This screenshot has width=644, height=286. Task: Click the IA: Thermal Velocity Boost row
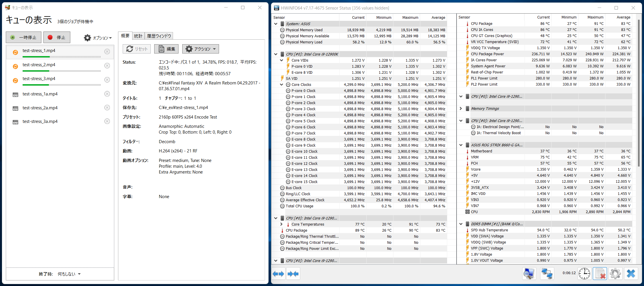[545, 133]
